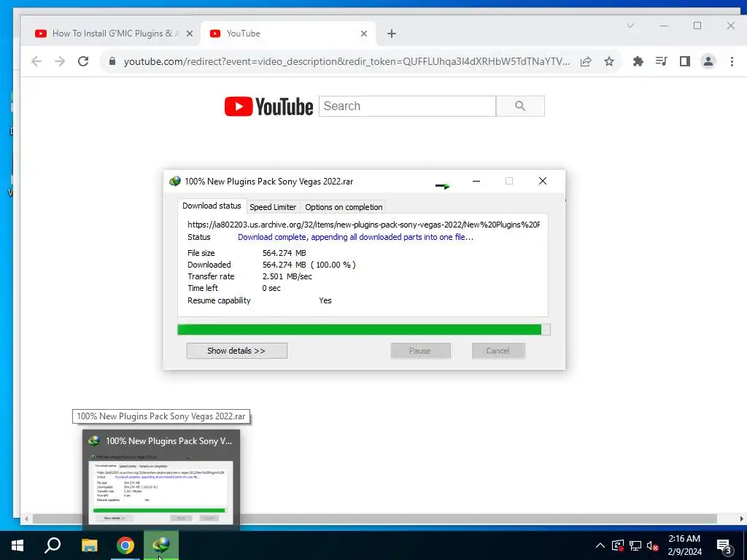Viewport: 747px width, 560px height.
Task: Open the Chrome three-dot menu
Action: click(x=732, y=61)
